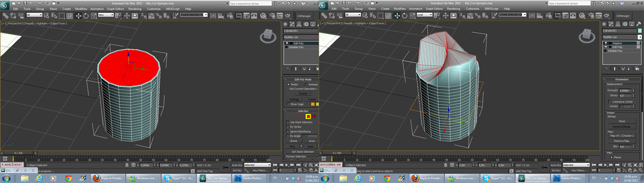Click orange cage color swatch beside Show Cage
644x183 pixels.
pyautogui.click(x=313, y=104)
